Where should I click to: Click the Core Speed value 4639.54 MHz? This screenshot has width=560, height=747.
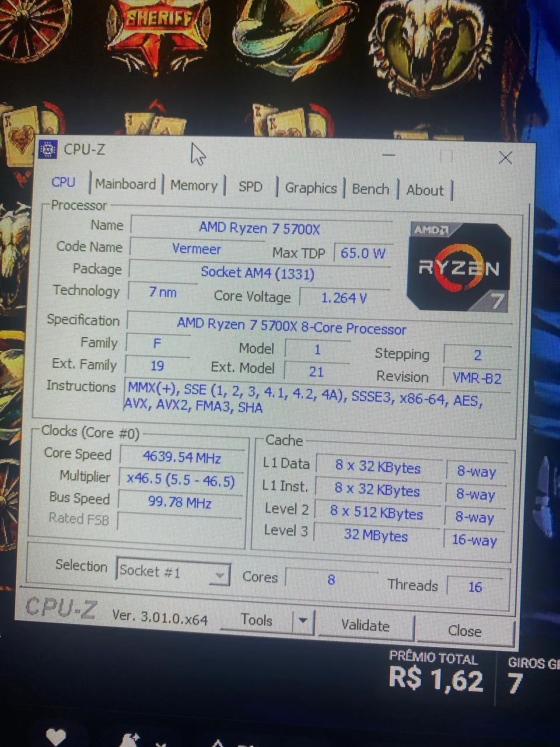coord(181,457)
